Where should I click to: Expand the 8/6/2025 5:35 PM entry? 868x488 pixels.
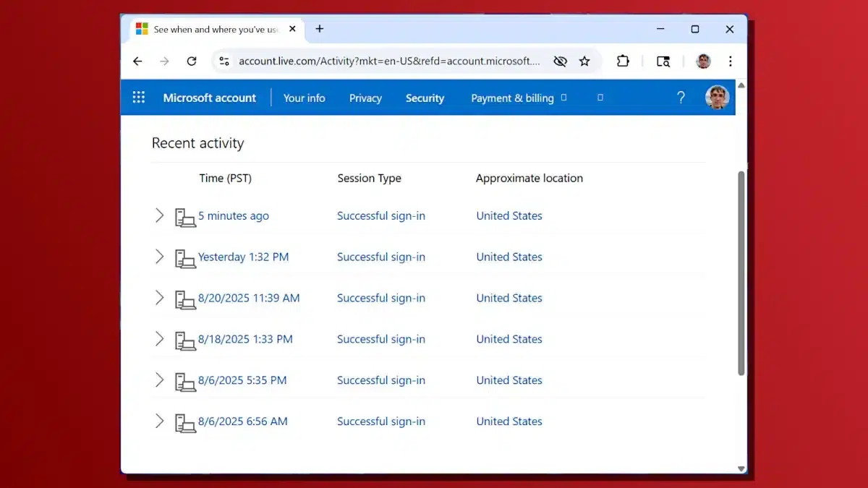[160, 380]
